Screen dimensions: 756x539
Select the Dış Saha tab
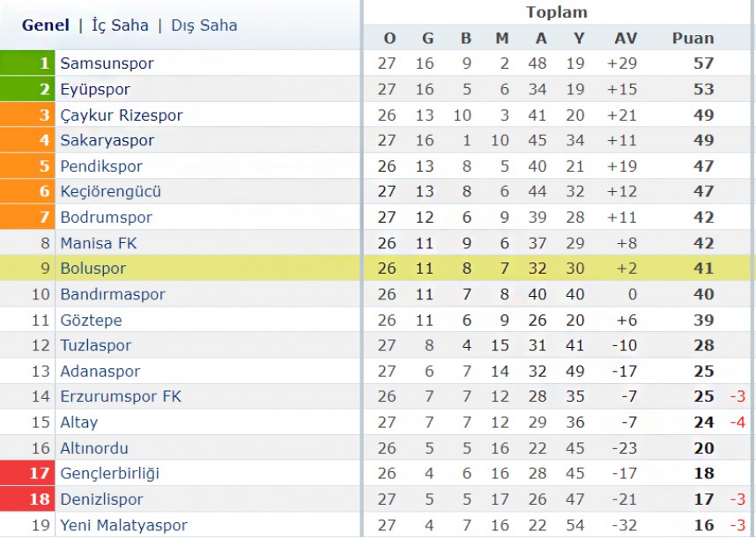point(204,25)
